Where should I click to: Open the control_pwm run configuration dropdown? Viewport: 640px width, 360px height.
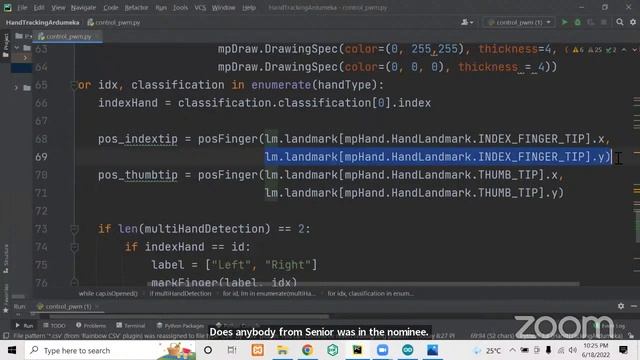[x=519, y=22]
